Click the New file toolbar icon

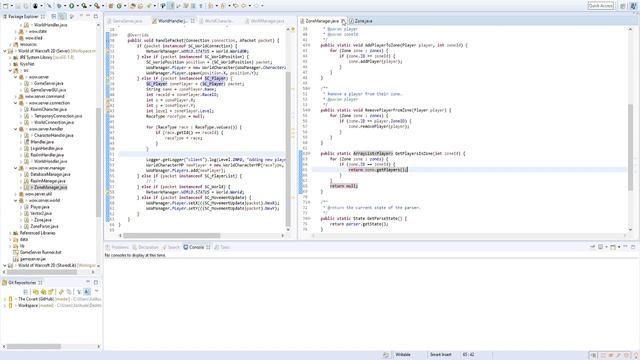tap(6, 6)
